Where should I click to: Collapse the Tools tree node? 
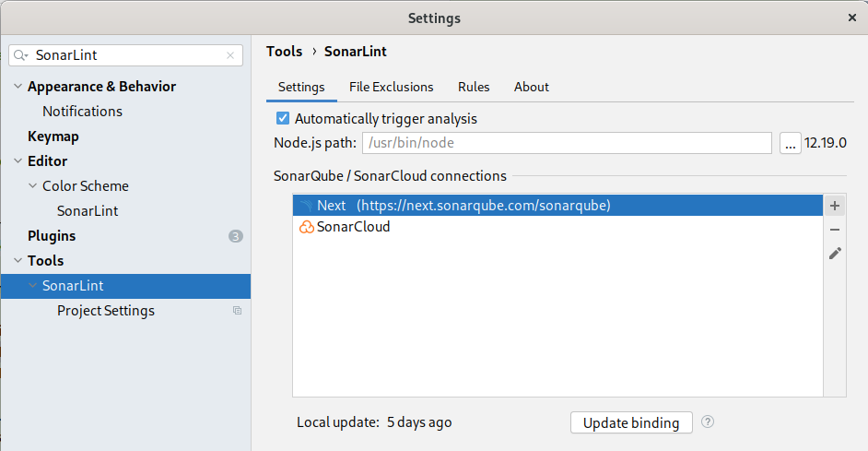[x=18, y=261]
